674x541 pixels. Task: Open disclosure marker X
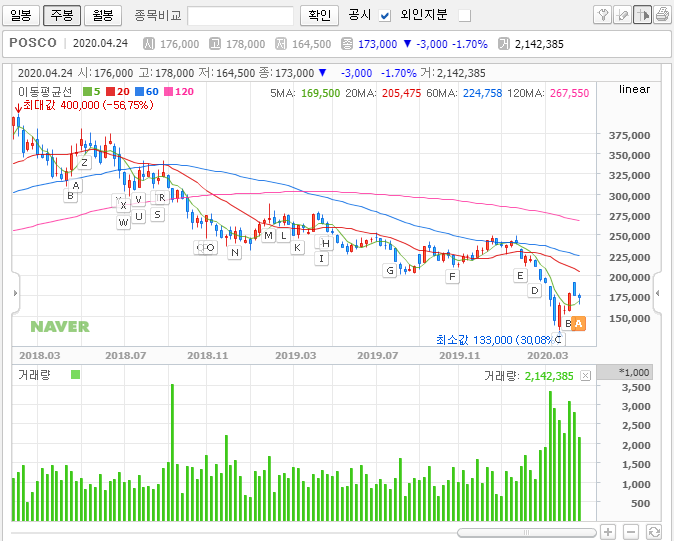click(123, 205)
